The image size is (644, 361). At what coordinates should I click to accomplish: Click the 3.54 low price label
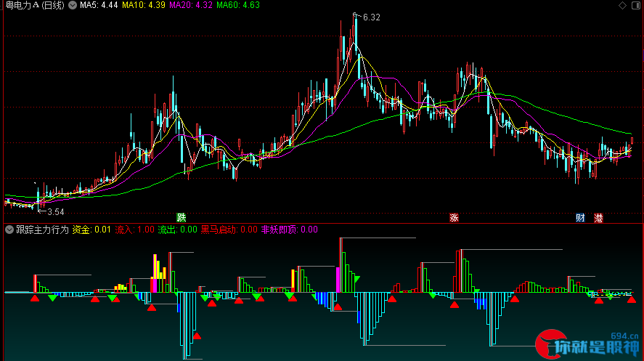coord(56,212)
